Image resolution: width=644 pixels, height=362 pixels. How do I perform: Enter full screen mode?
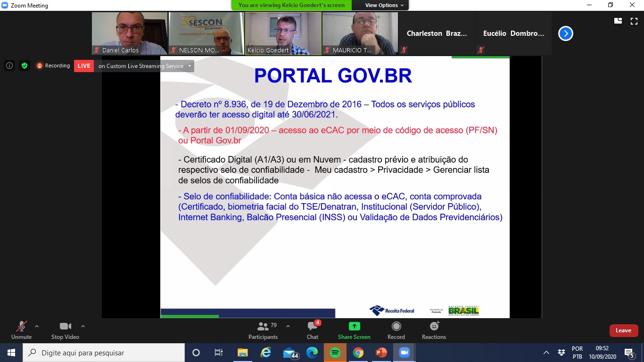[x=634, y=21]
